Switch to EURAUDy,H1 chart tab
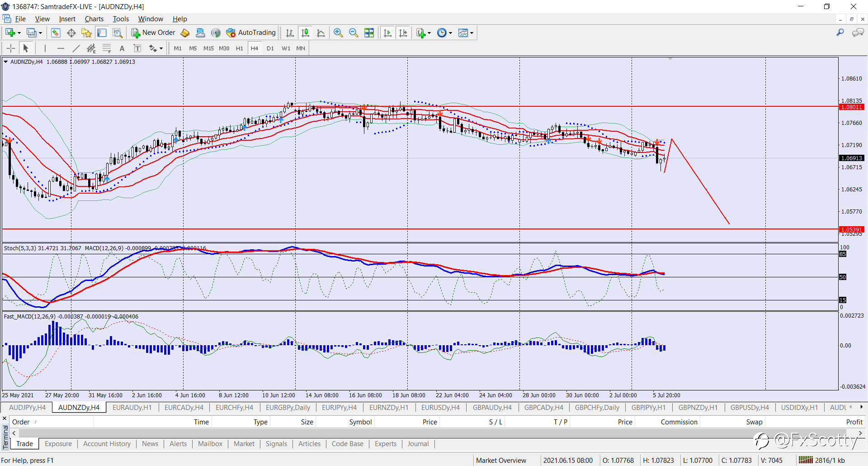The image size is (868, 466). 132,408
